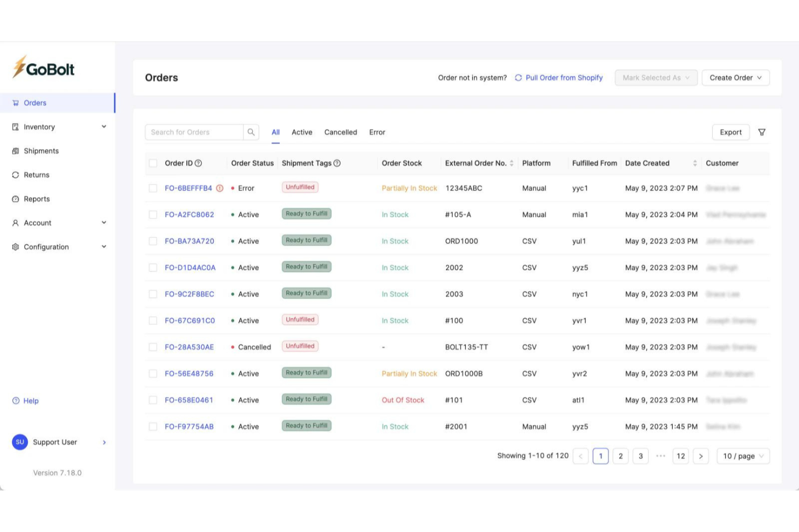Open the Create Order dropdown

tap(735, 77)
